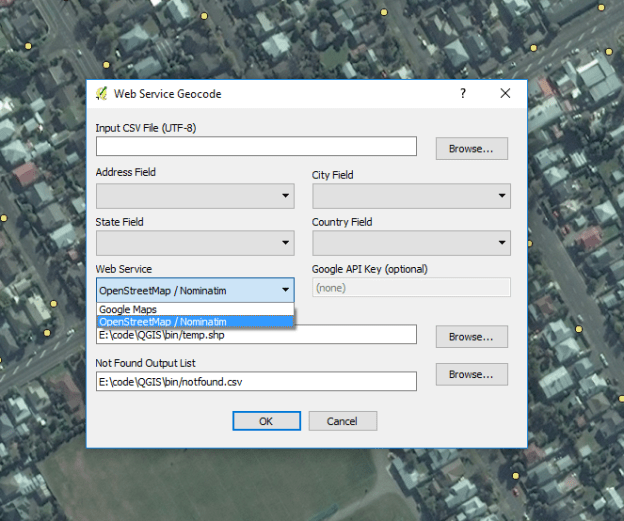Click the Google API Key field
Viewport: 624px width, 521px height.
[x=411, y=288]
